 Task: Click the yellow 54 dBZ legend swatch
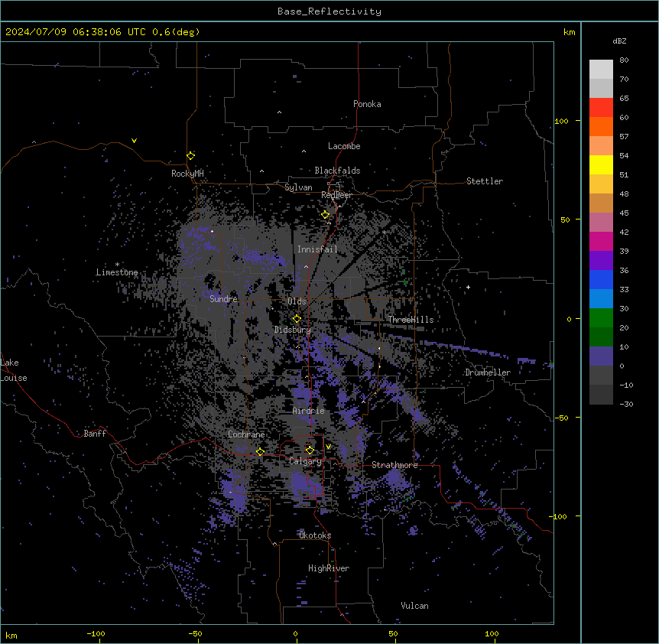(601, 164)
